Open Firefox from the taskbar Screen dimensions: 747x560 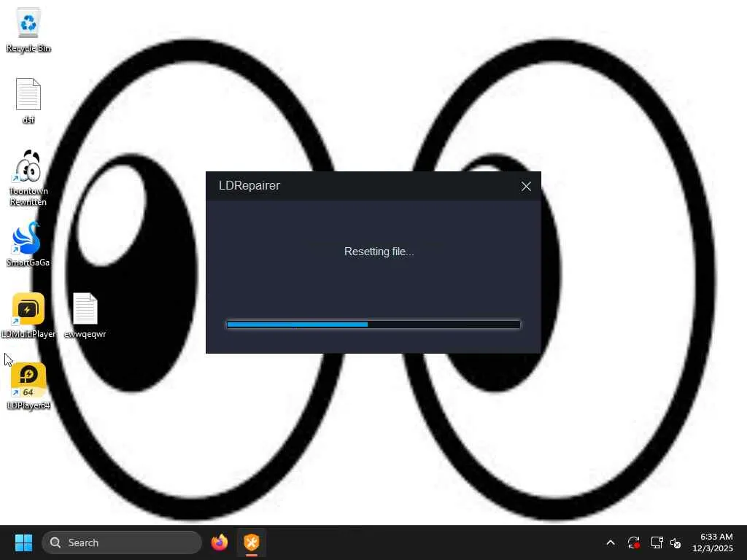(x=219, y=542)
